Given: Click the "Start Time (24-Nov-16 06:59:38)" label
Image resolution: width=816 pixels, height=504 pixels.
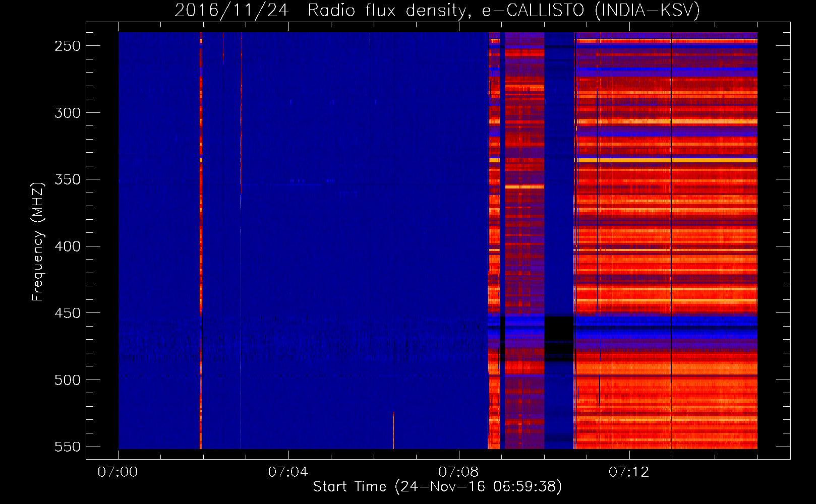Looking at the screenshot, I should point(437,487).
